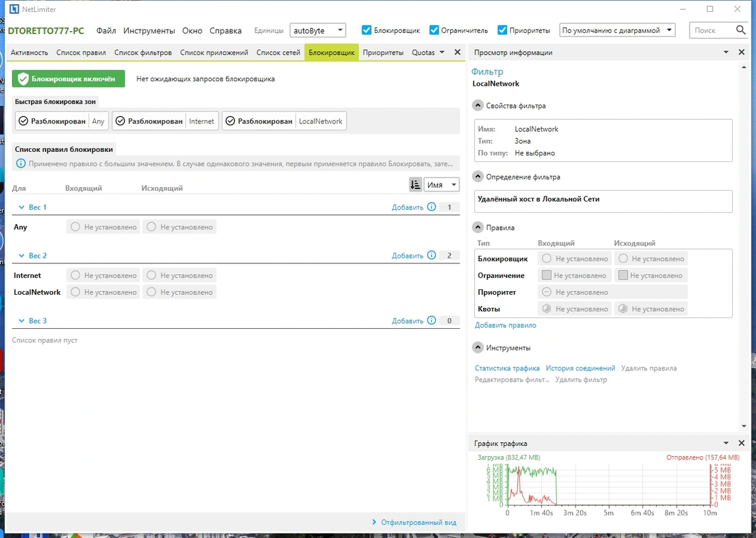Set outgoing Блокировщик rule in info panel
The width and height of the screenshot is (756, 538).
(650, 259)
